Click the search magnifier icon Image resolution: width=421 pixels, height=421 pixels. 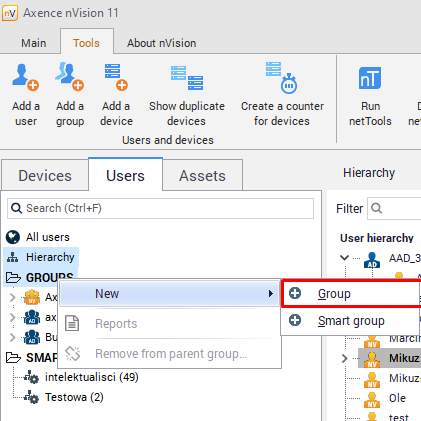pyautogui.click(x=16, y=208)
